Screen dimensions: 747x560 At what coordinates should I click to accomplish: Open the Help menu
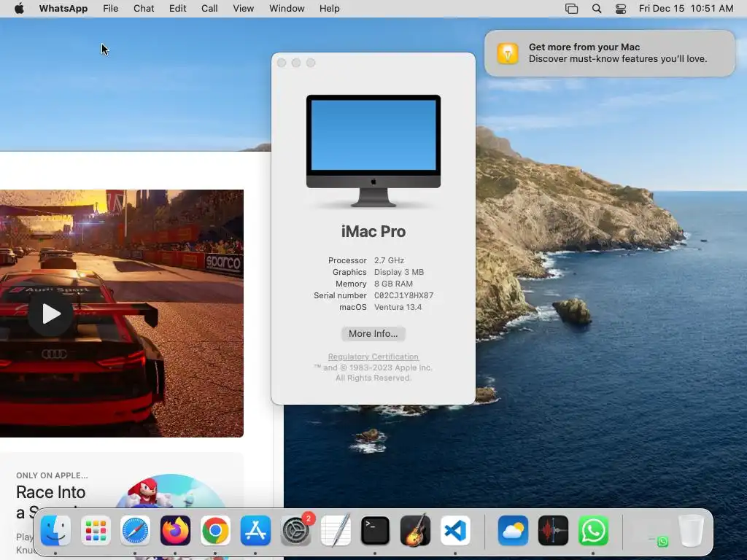(x=329, y=8)
